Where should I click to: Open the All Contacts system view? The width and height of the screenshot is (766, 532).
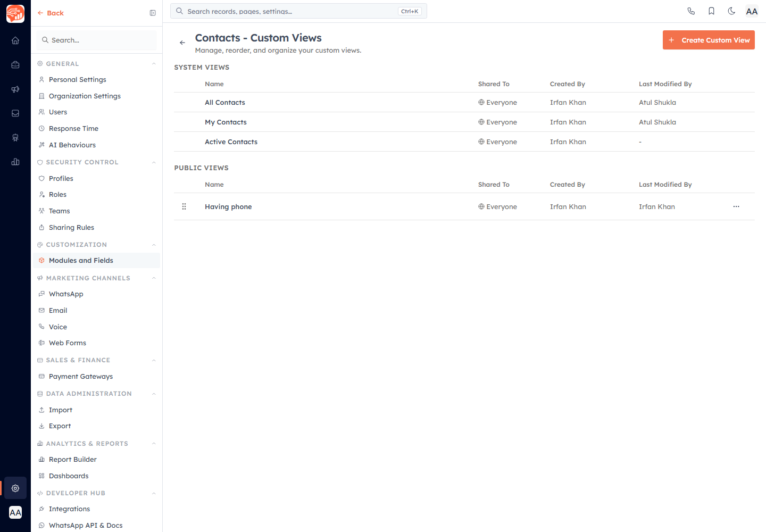tap(225, 102)
